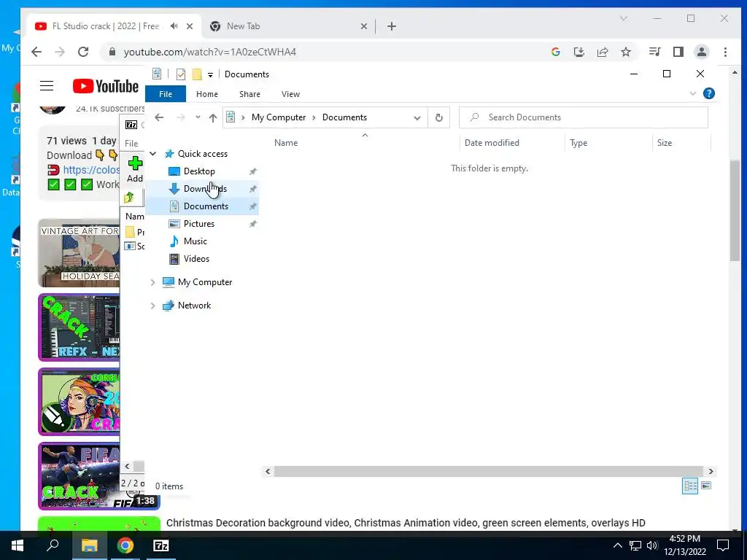Sort by Type column header

pyautogui.click(x=578, y=142)
